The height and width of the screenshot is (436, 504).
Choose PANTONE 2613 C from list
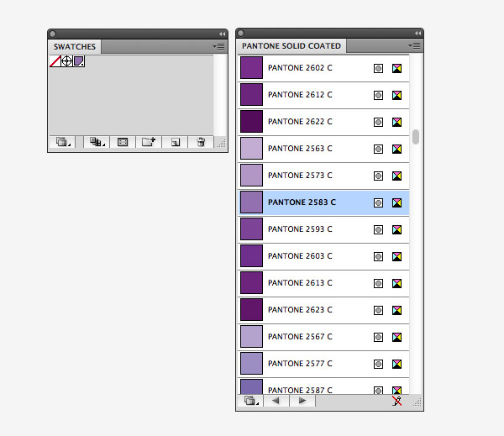coord(323,283)
